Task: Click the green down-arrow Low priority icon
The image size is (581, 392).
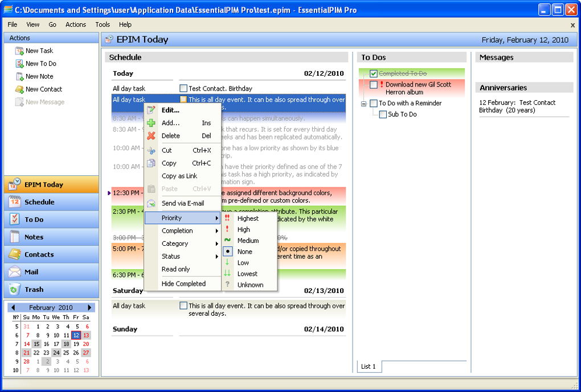Action: point(227,262)
